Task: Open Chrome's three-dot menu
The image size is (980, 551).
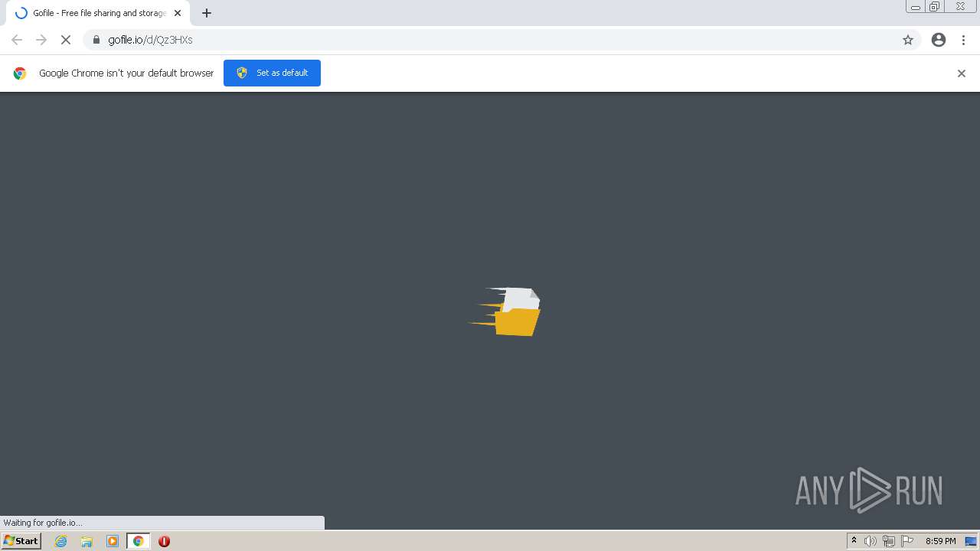Action: click(x=963, y=40)
